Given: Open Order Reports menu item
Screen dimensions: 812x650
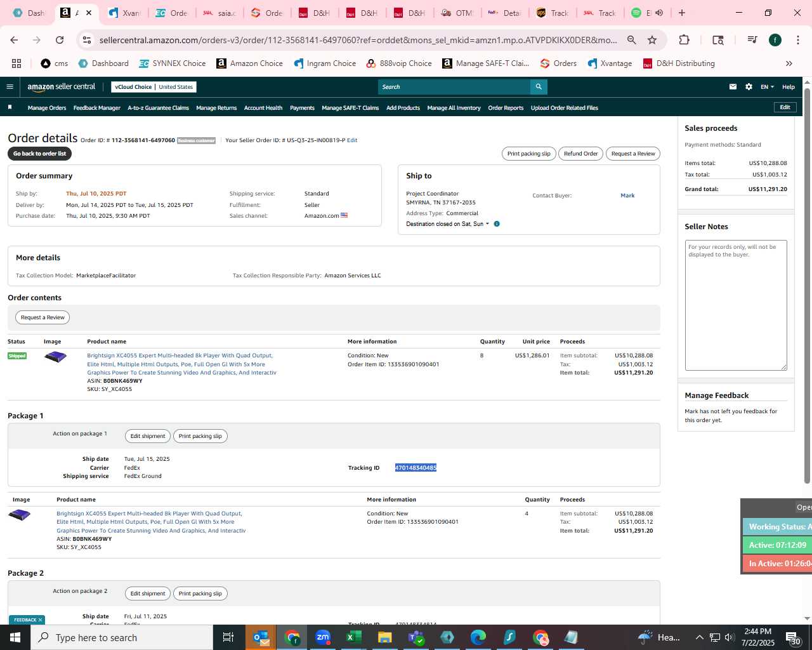Looking at the screenshot, I should click(x=506, y=108).
